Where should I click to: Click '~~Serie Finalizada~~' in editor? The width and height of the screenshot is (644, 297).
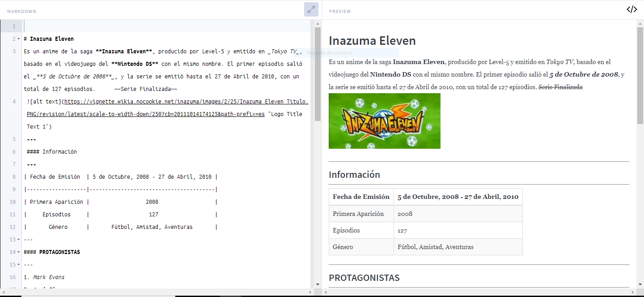pos(146,89)
